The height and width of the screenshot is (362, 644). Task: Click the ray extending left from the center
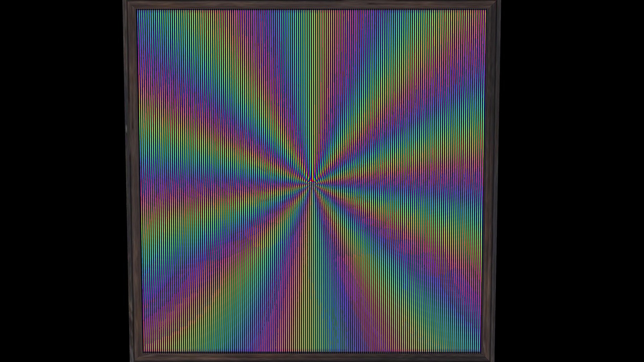228,188
